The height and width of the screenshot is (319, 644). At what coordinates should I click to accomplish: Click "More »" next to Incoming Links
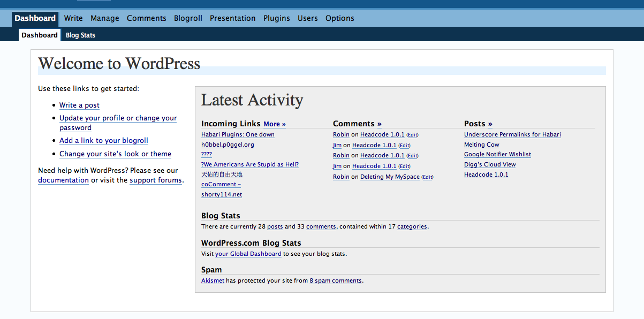(275, 124)
